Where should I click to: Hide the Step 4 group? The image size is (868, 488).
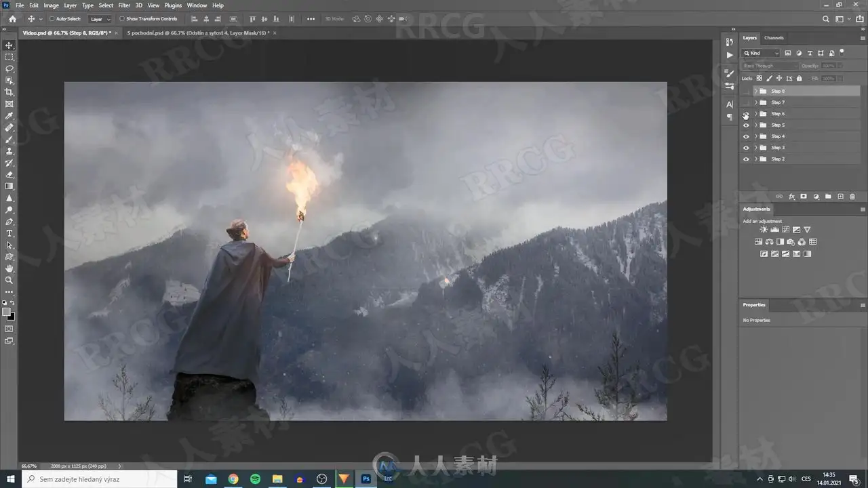tap(746, 136)
